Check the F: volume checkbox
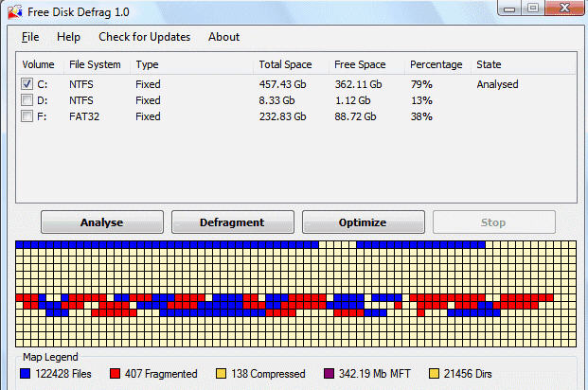588x390 pixels. [27, 116]
